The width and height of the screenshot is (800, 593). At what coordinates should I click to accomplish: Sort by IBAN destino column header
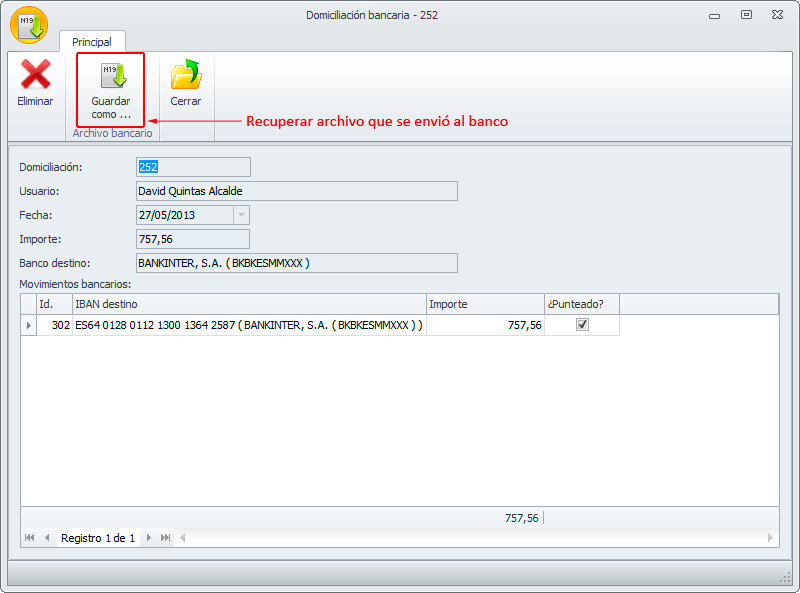(x=249, y=304)
